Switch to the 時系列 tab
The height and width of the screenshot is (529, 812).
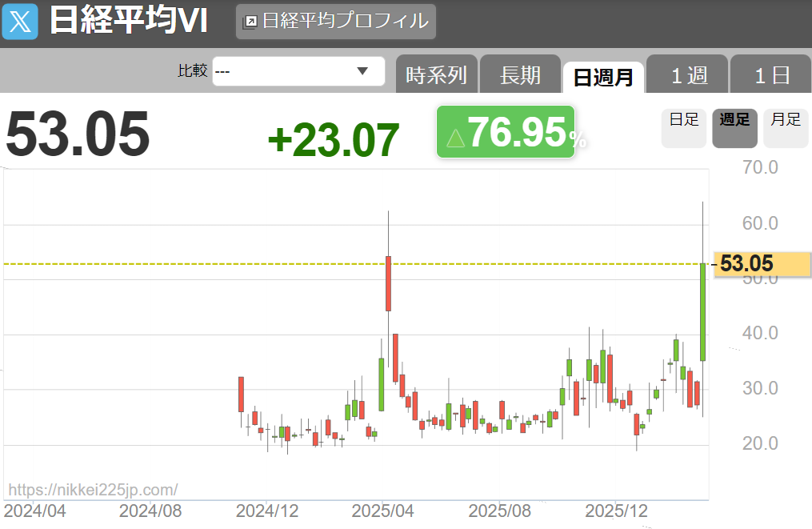coord(436,76)
